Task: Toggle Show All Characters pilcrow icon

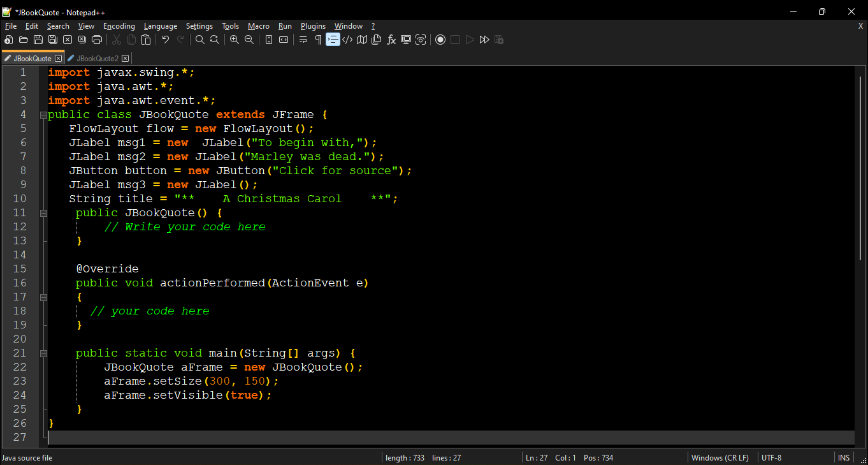Action: (x=318, y=40)
